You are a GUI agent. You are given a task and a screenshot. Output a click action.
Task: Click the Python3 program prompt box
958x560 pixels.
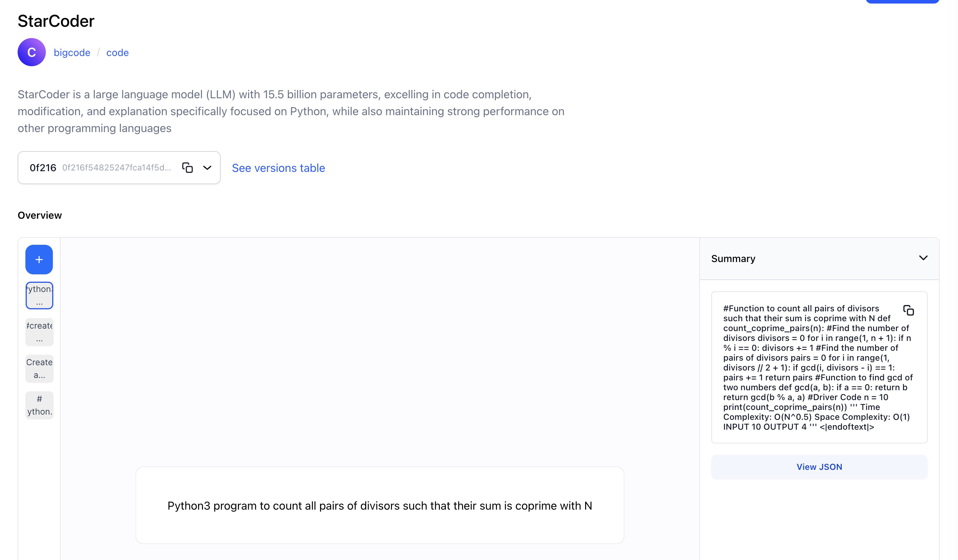[379, 505]
